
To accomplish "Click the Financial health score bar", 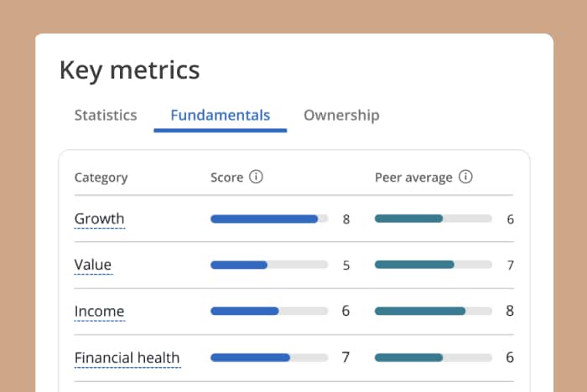I will click(x=268, y=358).
